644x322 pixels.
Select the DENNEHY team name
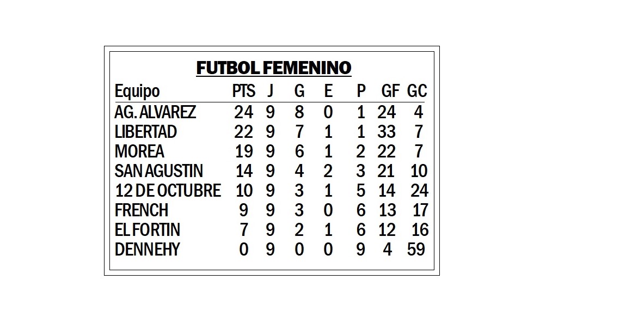(x=147, y=249)
